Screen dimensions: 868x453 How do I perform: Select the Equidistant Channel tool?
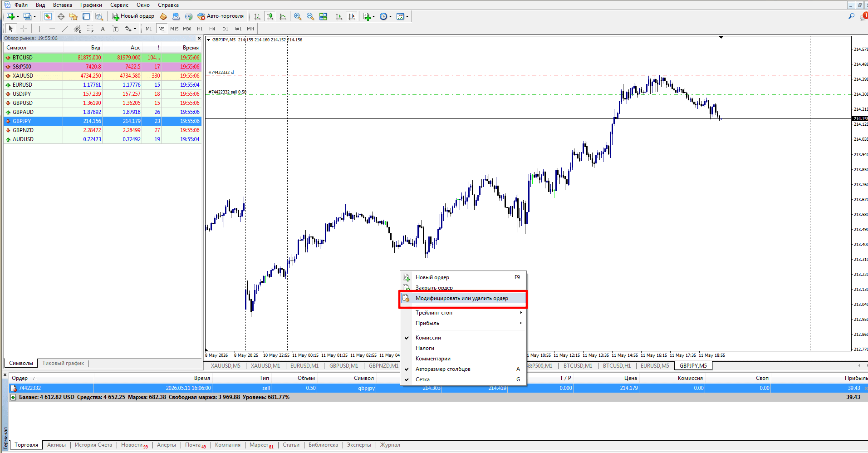coord(78,29)
